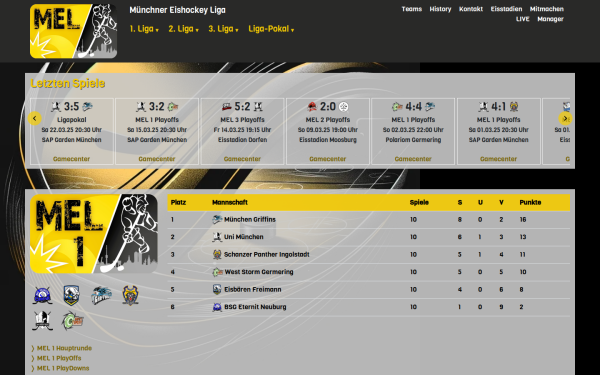Open Gamecenter for the Ligapokal 3:5 game
The width and height of the screenshot is (600, 375).
[x=72, y=159]
